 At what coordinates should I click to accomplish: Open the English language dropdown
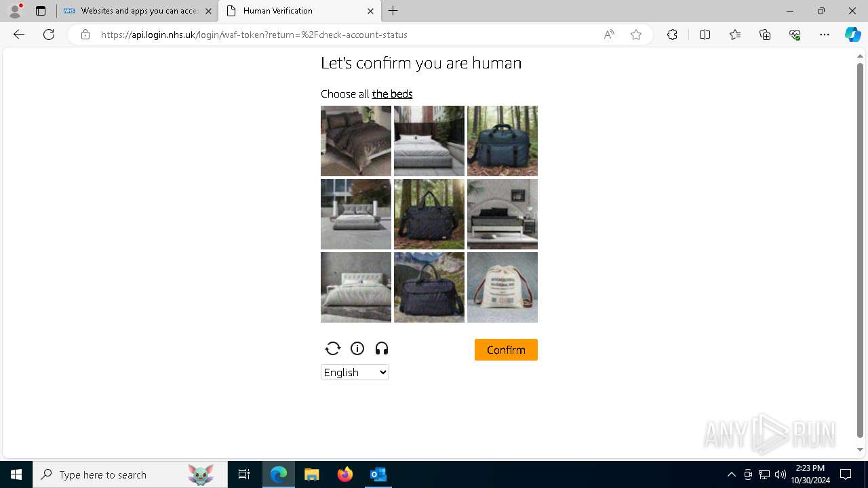click(355, 372)
